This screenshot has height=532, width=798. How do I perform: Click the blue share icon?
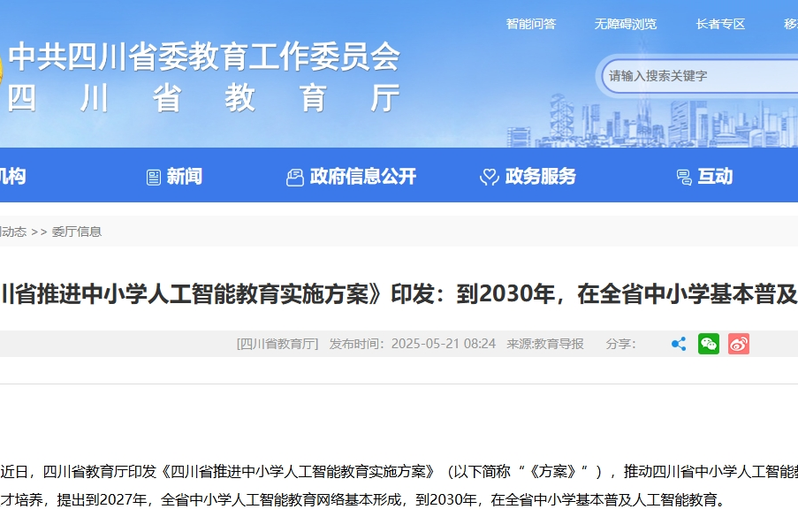pos(679,344)
